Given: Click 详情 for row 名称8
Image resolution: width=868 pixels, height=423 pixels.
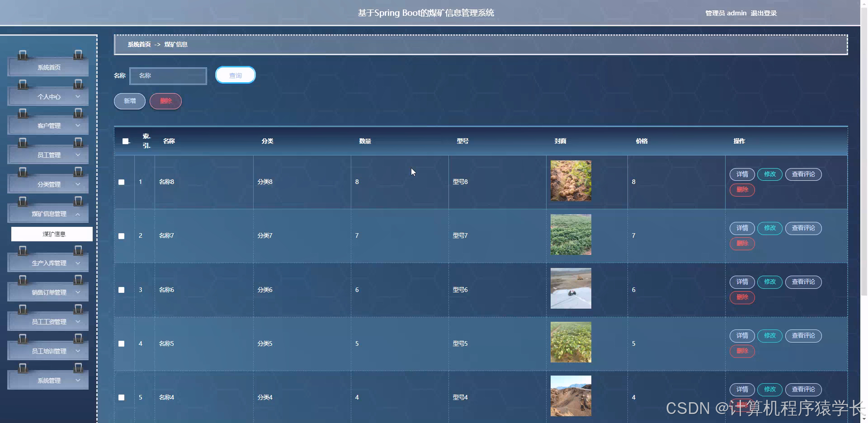Looking at the screenshot, I should 742,174.
